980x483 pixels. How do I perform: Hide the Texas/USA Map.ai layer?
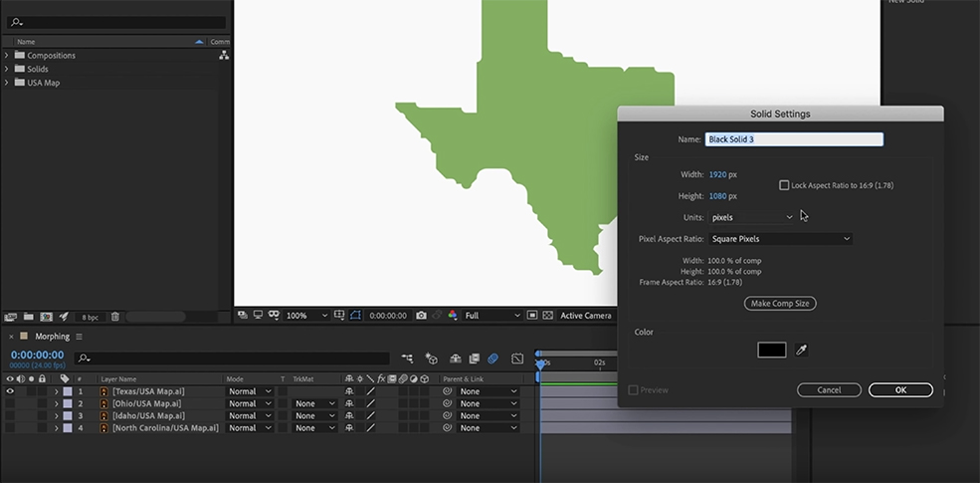(x=10, y=391)
